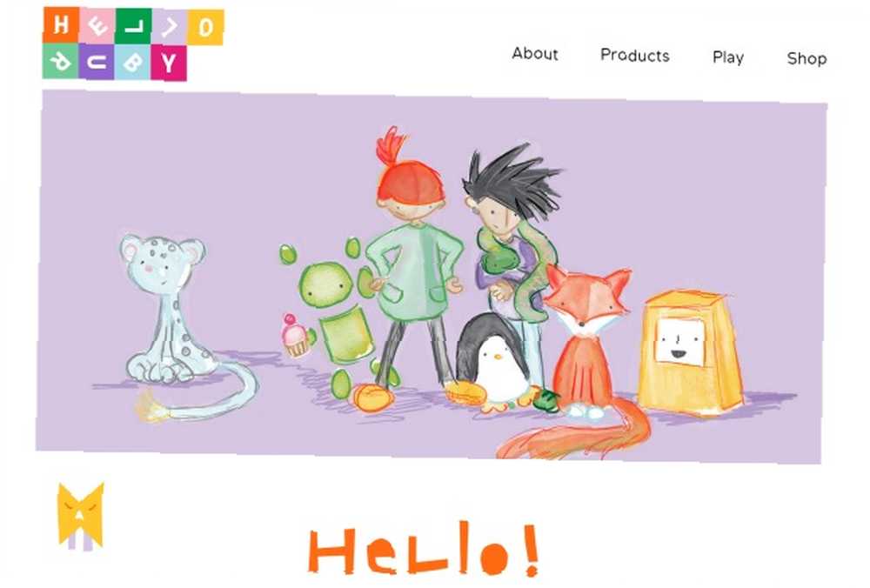Click the yellow O block in logo
Screen dimensions: 870x588
[205, 27]
